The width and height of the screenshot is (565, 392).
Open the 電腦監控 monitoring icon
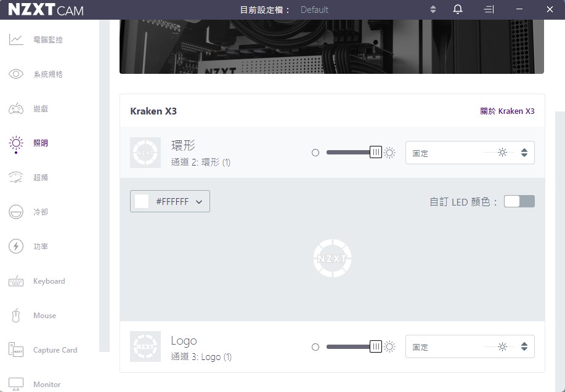[16, 39]
